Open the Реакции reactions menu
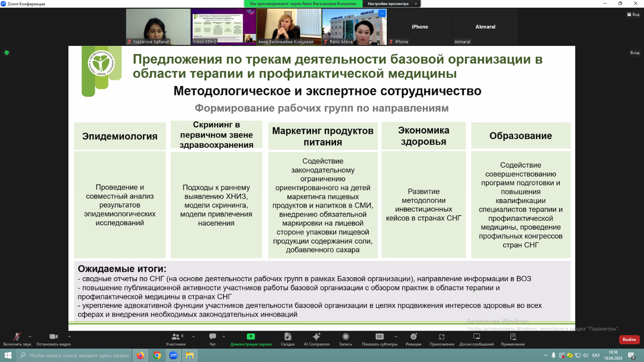The height and width of the screenshot is (362, 644). pos(413,339)
